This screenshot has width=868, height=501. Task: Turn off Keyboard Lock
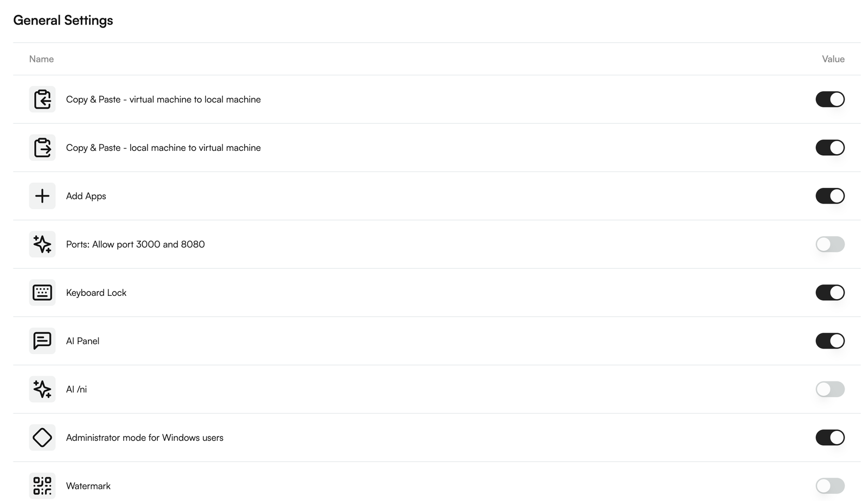click(x=830, y=293)
